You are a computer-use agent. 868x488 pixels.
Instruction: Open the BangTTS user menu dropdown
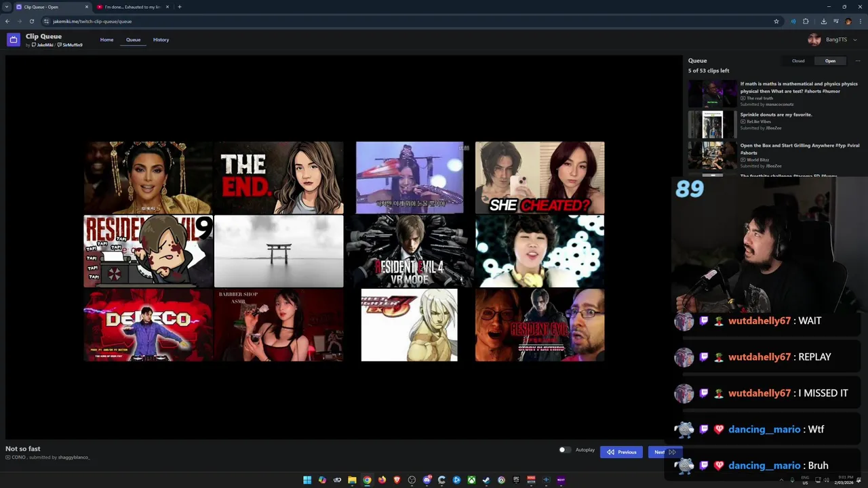[x=833, y=39]
